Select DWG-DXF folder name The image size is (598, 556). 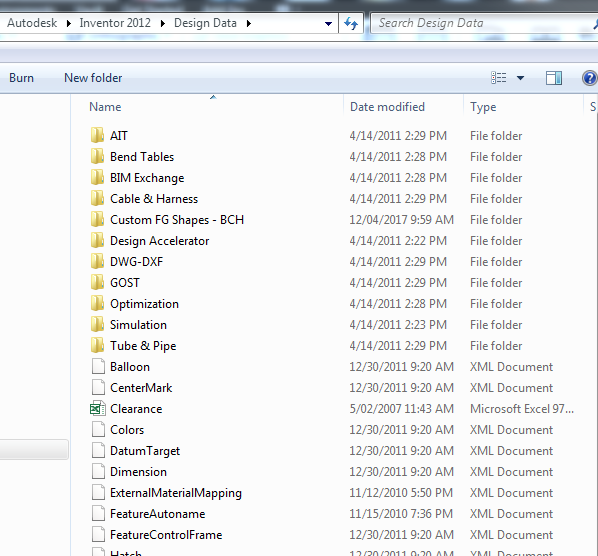[x=136, y=262]
